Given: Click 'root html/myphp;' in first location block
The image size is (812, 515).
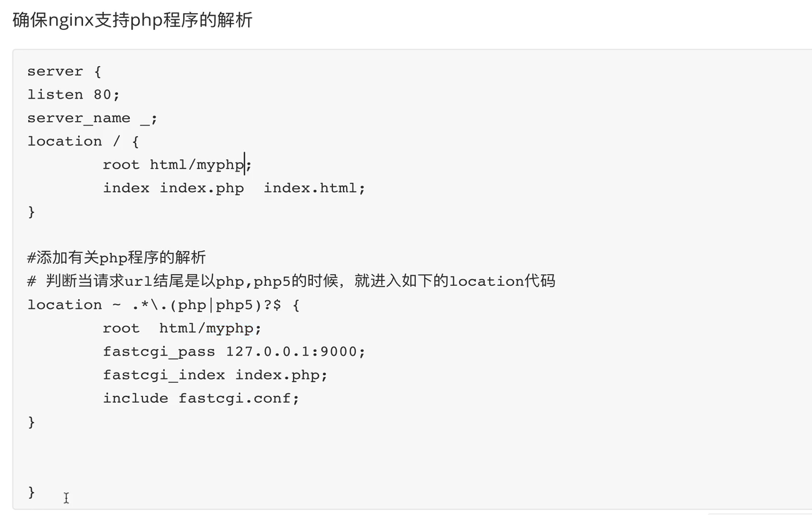Looking at the screenshot, I should pos(177,165).
